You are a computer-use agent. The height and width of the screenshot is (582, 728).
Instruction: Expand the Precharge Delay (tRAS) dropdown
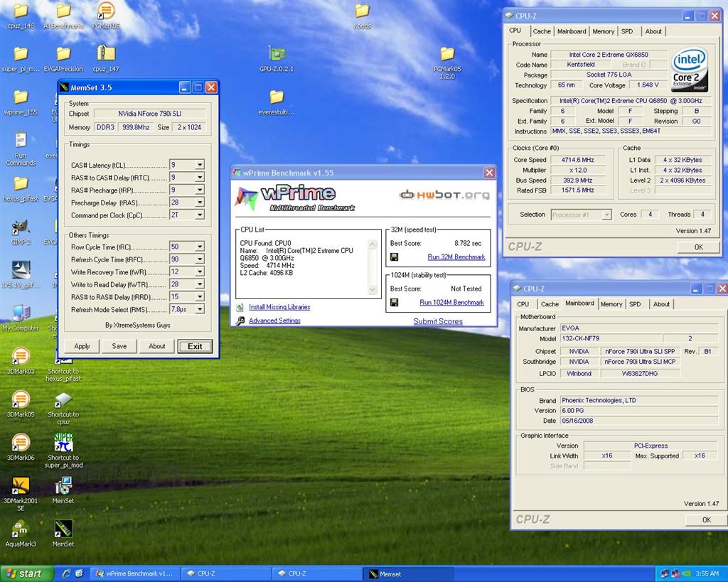pos(200,203)
